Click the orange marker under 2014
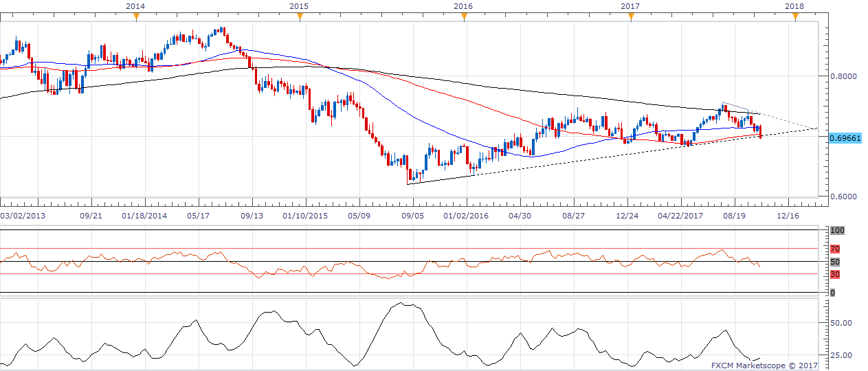The height and width of the screenshot is (371, 868). (136, 17)
